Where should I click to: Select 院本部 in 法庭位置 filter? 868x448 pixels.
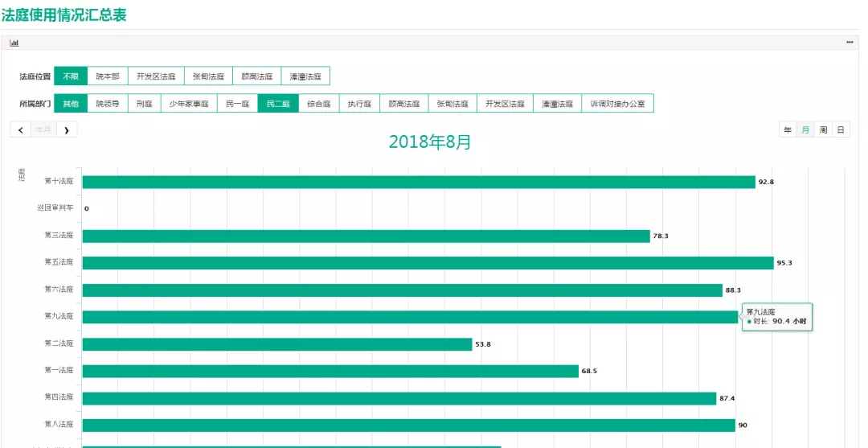pos(108,76)
